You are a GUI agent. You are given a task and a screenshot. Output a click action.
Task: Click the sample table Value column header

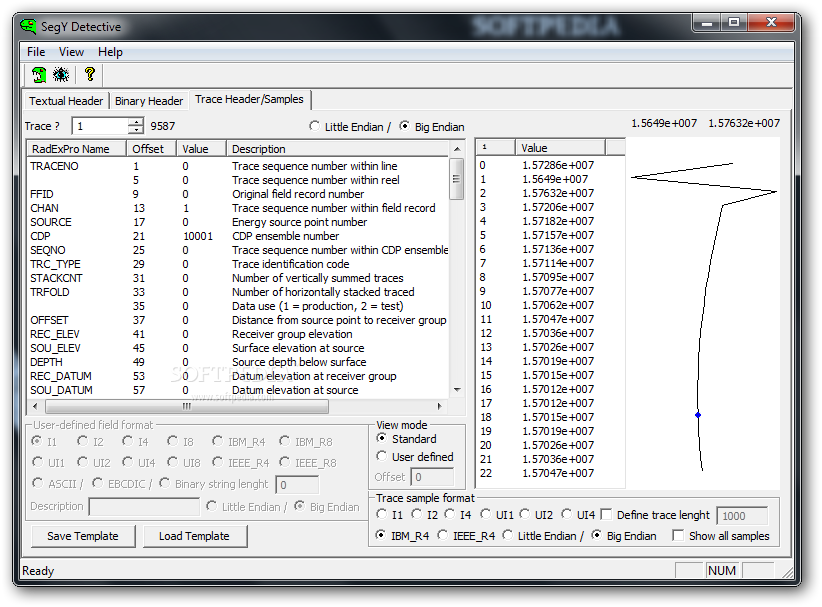(560, 148)
